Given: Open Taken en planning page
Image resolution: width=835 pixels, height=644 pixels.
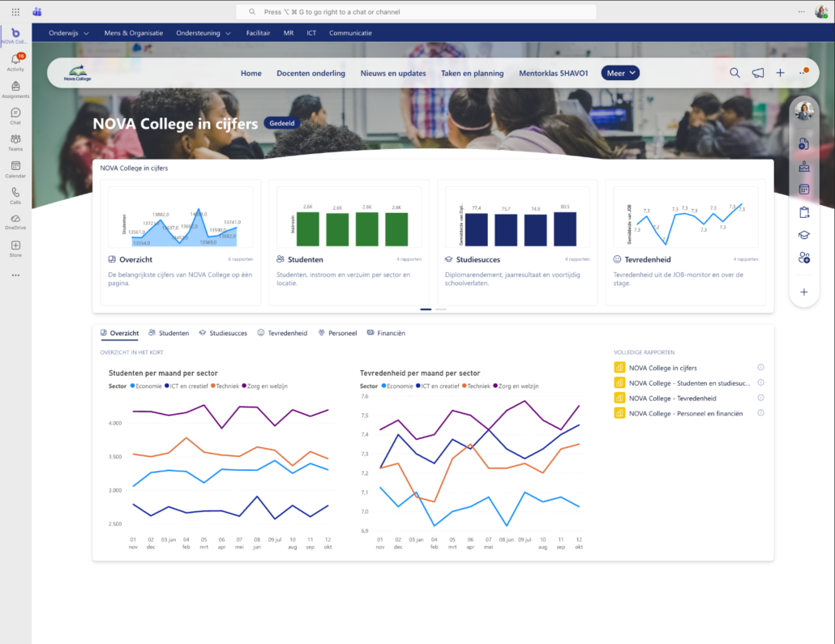Looking at the screenshot, I should 473,74.
